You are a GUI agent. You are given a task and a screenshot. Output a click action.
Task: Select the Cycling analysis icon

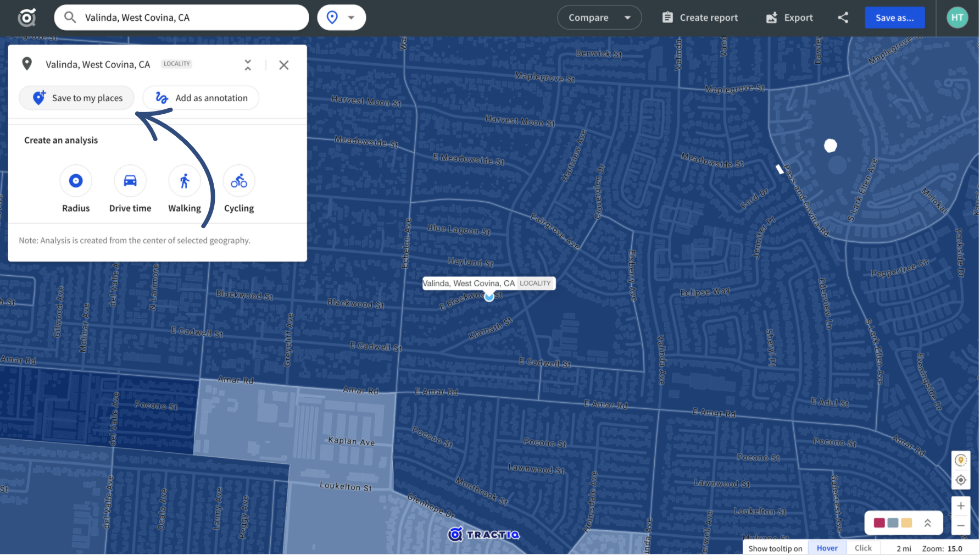point(239,181)
